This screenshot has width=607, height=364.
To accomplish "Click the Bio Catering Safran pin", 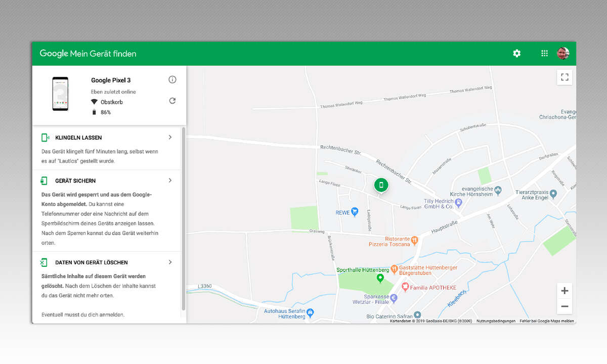I will [417, 314].
